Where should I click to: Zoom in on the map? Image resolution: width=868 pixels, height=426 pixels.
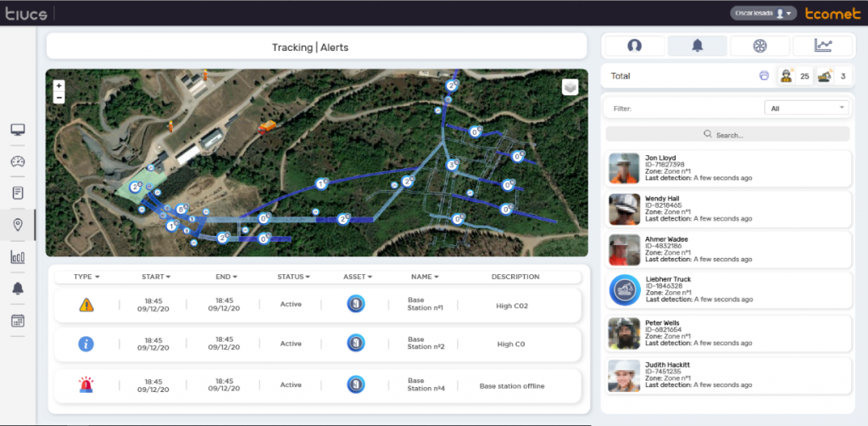(x=58, y=86)
